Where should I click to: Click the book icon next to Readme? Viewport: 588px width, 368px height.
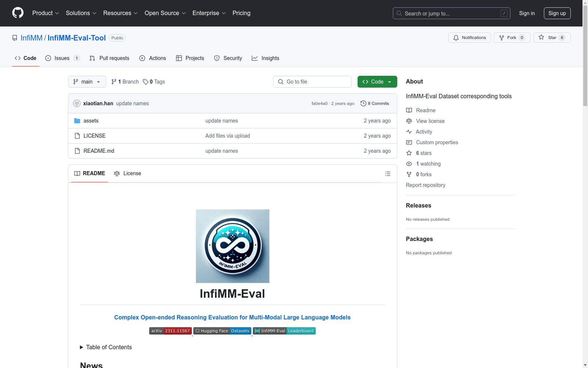coord(409,110)
